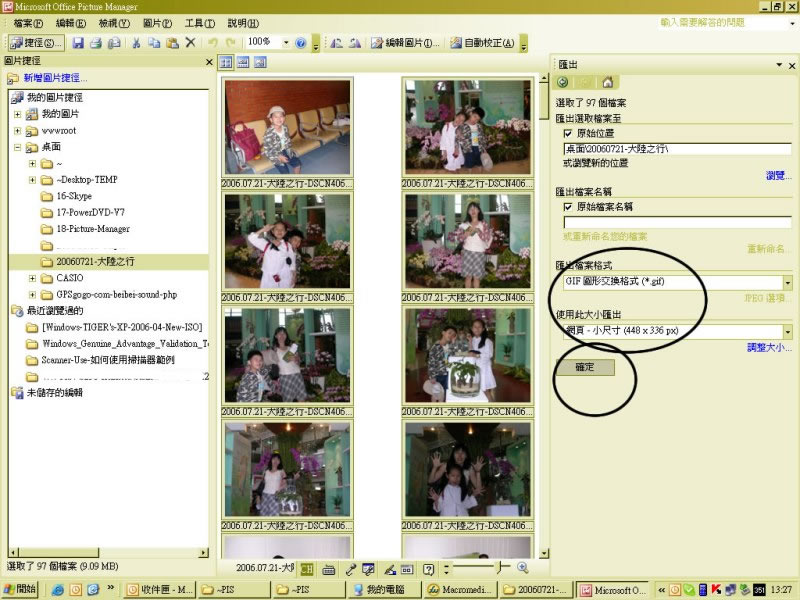
Task: Select 未儲存的編輯 unsaved edits item
Action: tap(54, 393)
